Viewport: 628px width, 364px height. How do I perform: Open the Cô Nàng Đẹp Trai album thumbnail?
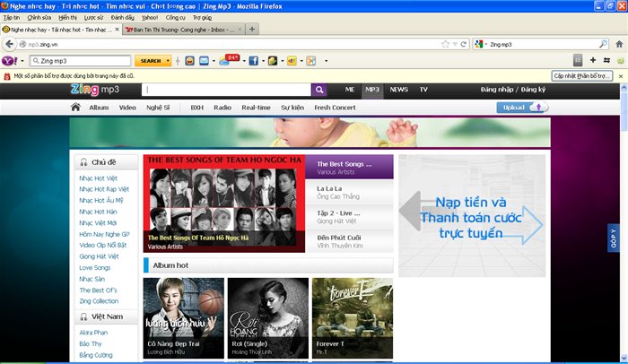pos(183,318)
